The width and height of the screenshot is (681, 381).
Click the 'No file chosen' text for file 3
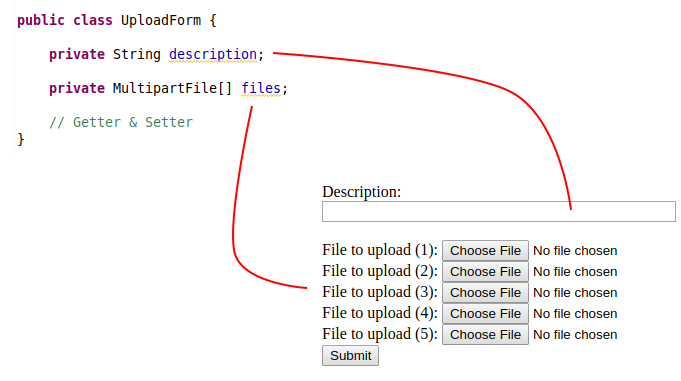(575, 293)
